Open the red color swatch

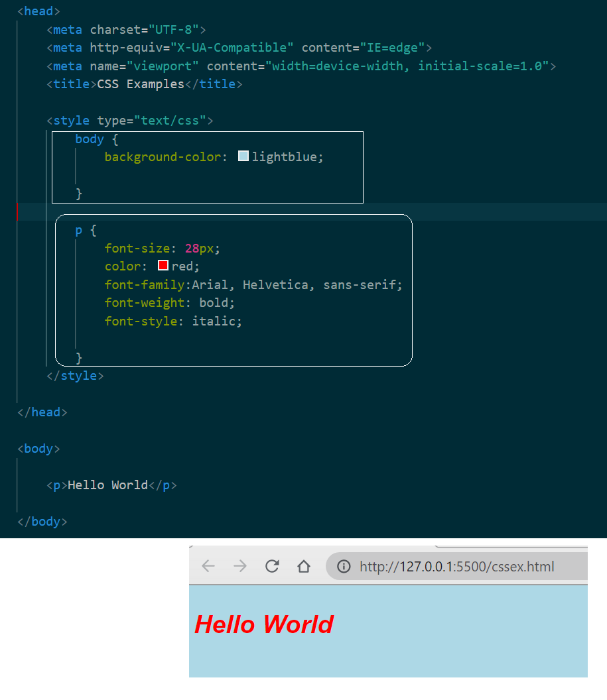pos(163,265)
